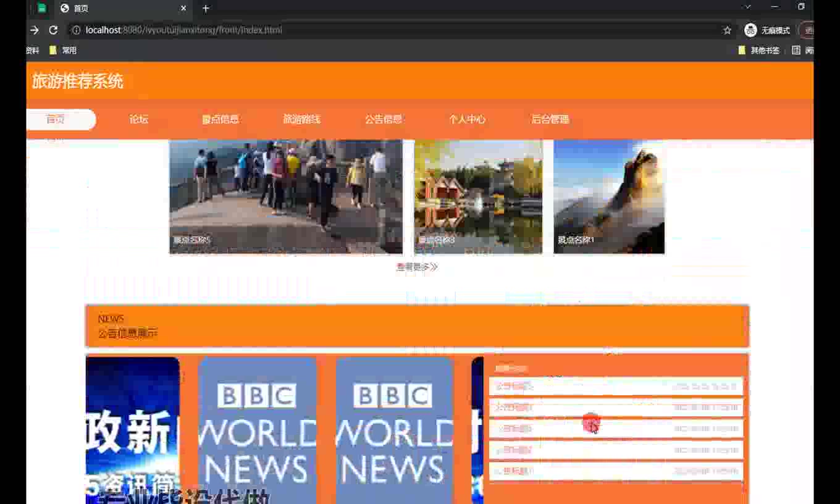Close the 首页 browser tab
Viewport: 840px width, 504px height.
(183, 8)
